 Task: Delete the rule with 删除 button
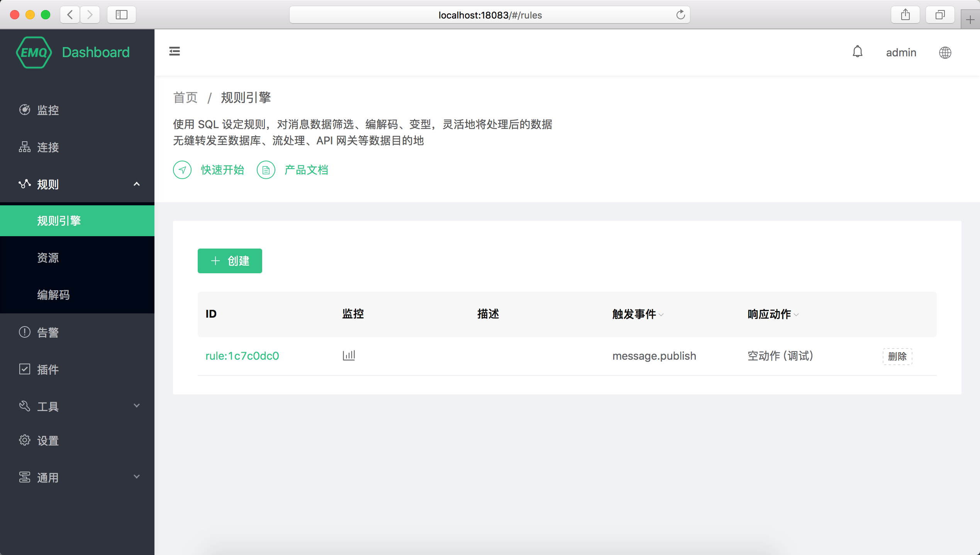pos(897,356)
